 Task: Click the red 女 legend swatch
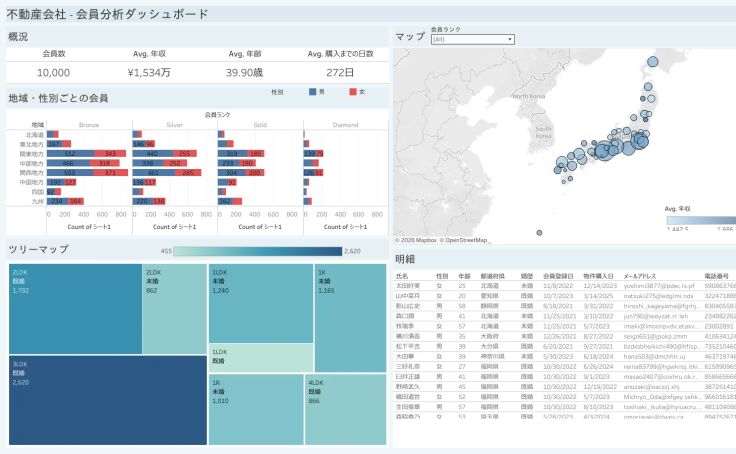tap(353, 92)
